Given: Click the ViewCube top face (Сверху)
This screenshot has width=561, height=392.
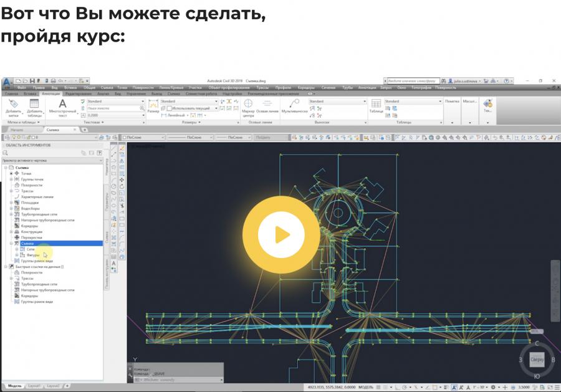Looking at the screenshot, I should pyautogui.click(x=537, y=360).
